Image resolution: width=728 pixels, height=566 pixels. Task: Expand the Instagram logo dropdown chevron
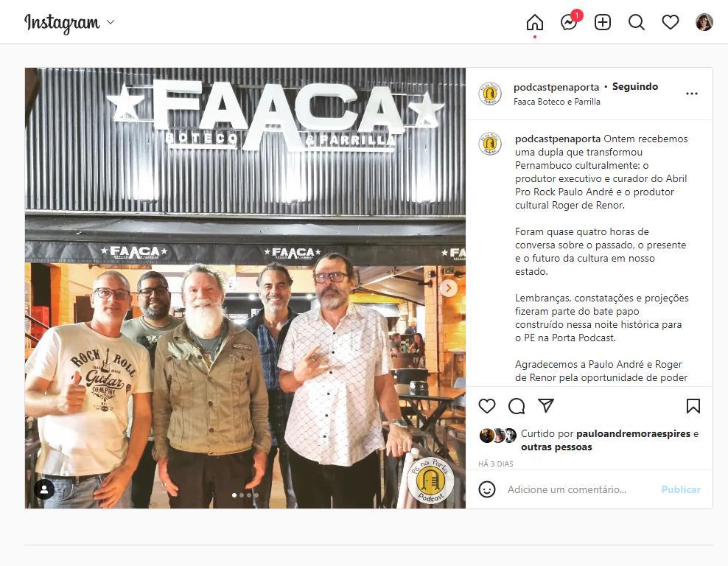click(x=111, y=22)
